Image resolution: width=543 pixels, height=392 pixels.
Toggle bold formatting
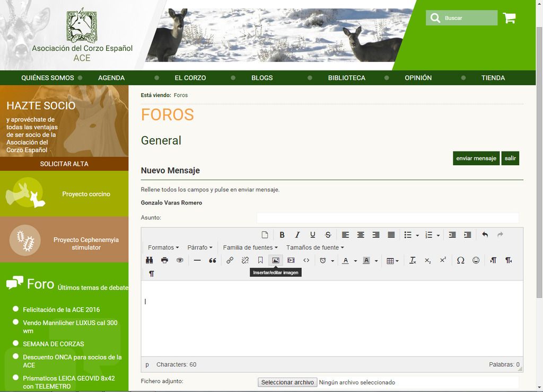tap(282, 235)
